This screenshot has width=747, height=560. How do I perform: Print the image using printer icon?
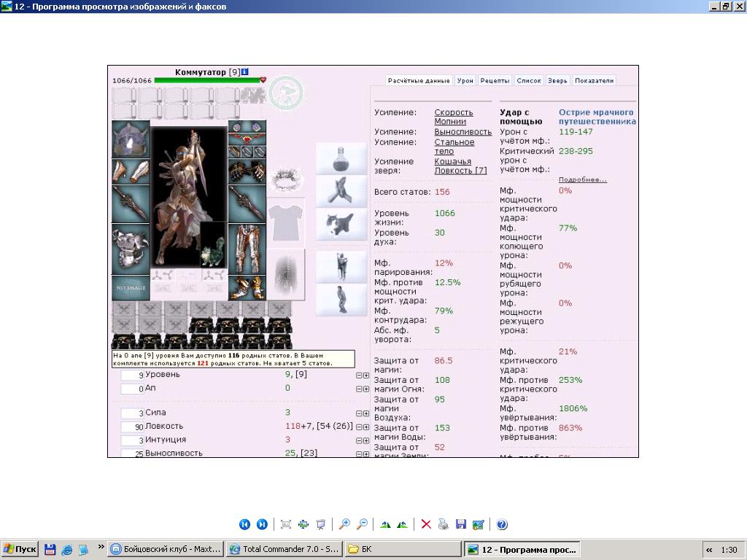444,524
